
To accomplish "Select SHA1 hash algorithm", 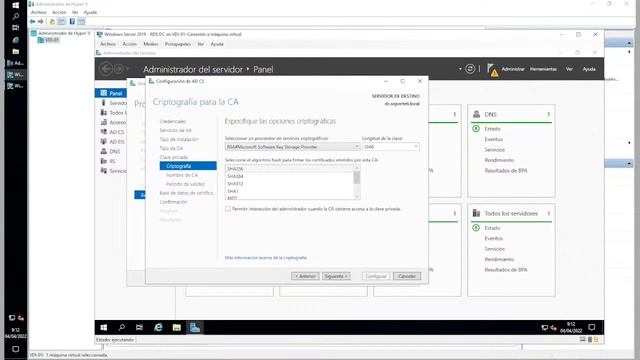I will 289,191.
